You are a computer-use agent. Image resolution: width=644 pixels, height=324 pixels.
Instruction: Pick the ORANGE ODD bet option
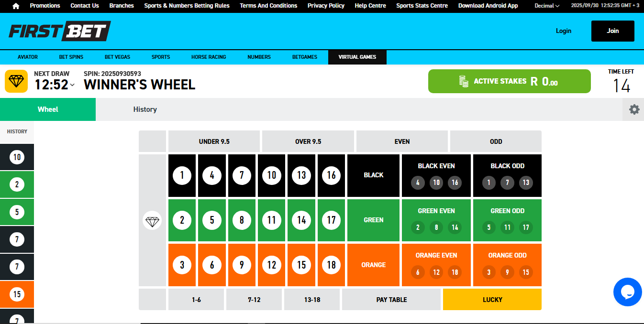[507, 265]
